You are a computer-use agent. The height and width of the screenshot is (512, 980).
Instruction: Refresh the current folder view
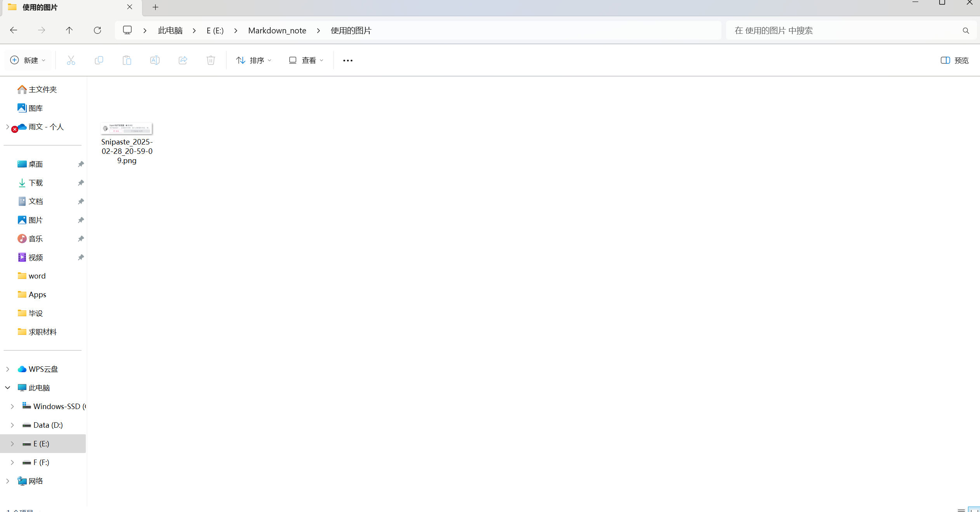click(97, 30)
